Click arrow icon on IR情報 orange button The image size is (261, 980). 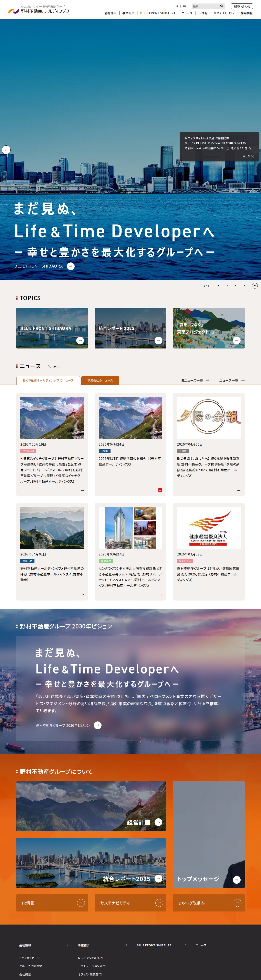[x=81, y=903]
